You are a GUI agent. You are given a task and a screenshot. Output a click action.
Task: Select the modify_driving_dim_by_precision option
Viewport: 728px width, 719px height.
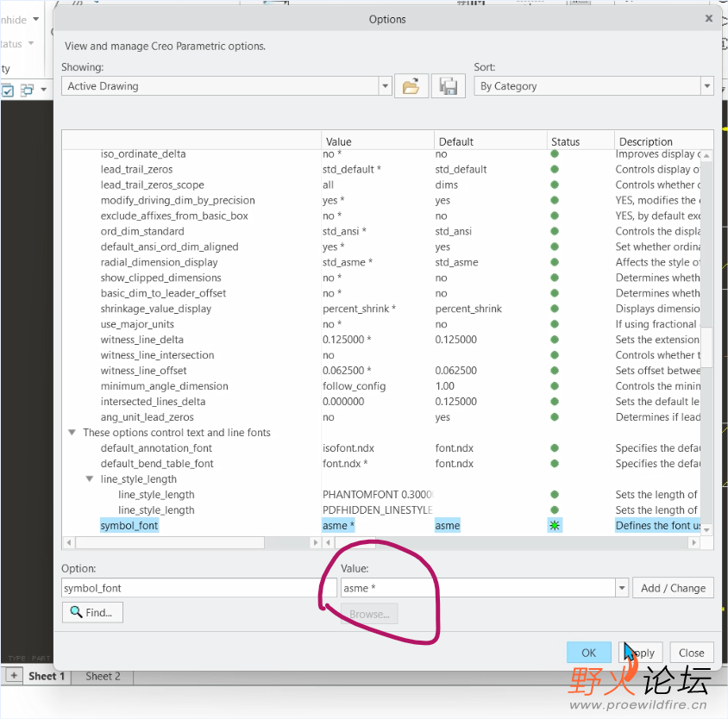[x=178, y=200]
